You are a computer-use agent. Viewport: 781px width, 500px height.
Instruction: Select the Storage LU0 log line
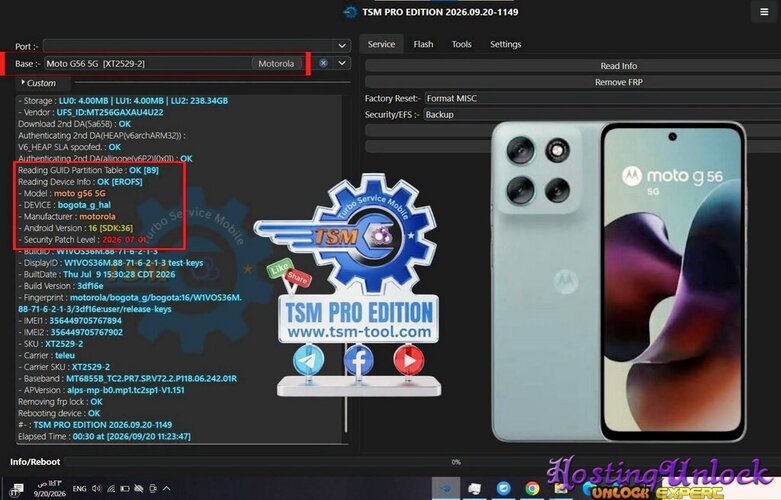point(123,101)
